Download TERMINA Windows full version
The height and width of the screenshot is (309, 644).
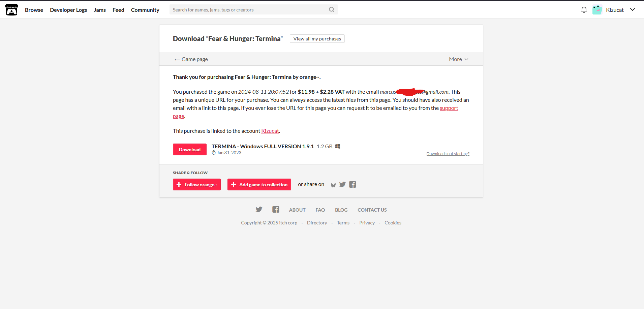click(x=190, y=150)
